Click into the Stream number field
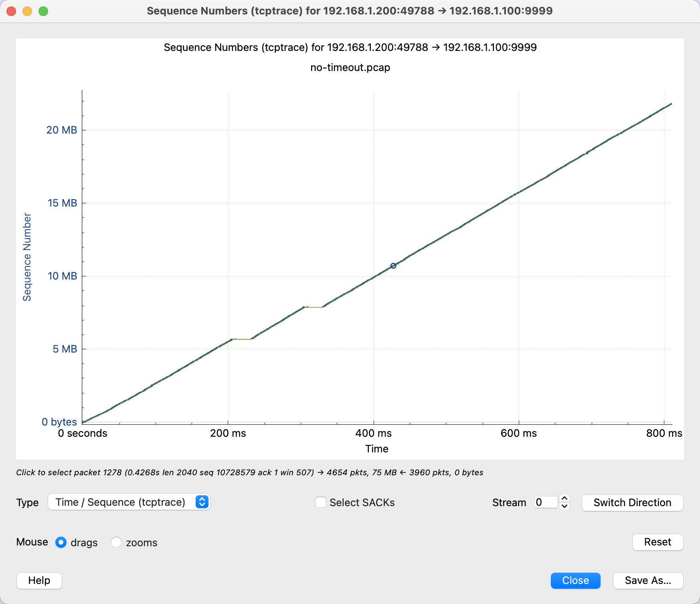Viewport: 700px width, 604px height. click(x=546, y=502)
